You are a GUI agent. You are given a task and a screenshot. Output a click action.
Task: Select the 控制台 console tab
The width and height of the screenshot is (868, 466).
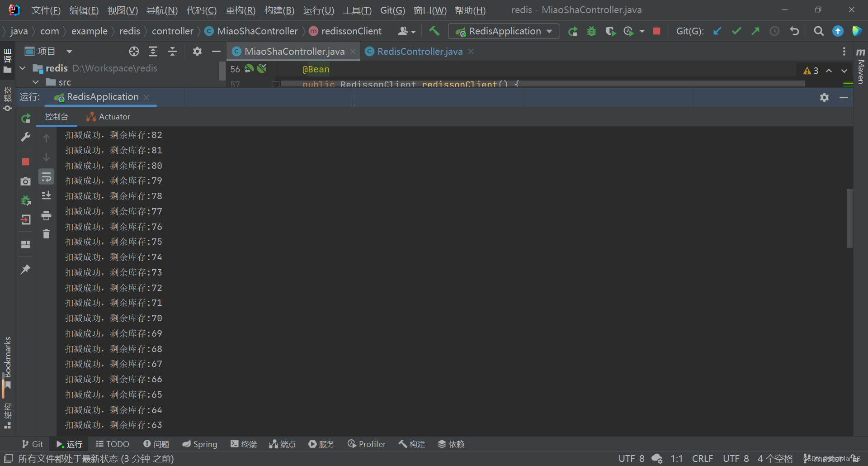pyautogui.click(x=57, y=117)
